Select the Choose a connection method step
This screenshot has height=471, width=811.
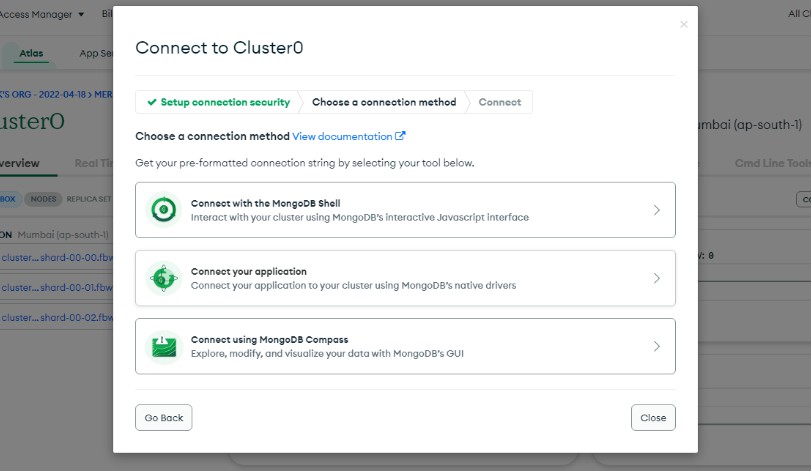pyautogui.click(x=384, y=102)
